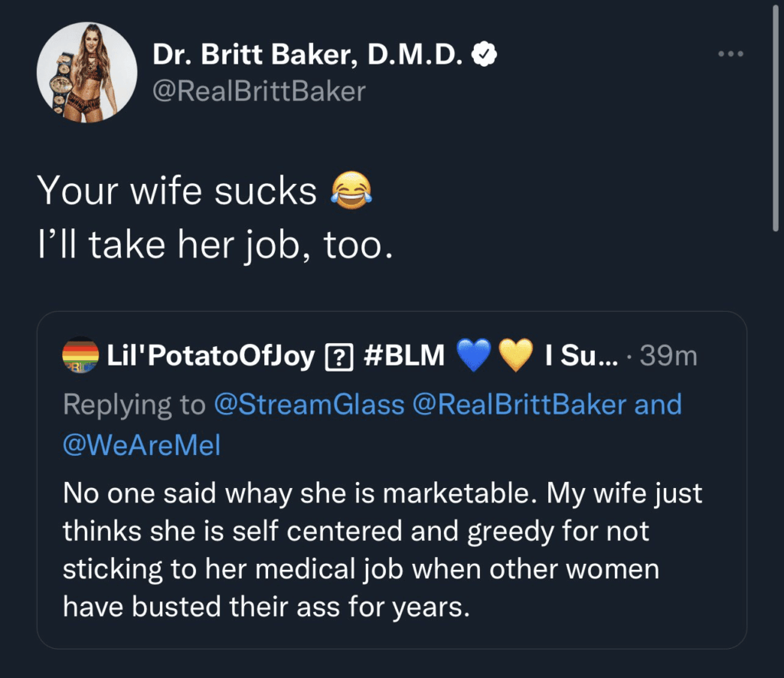This screenshot has height=678, width=784.
Task: Open the Dr. Britt Baker, D.M.D. display name
Action: pyautogui.click(x=310, y=55)
